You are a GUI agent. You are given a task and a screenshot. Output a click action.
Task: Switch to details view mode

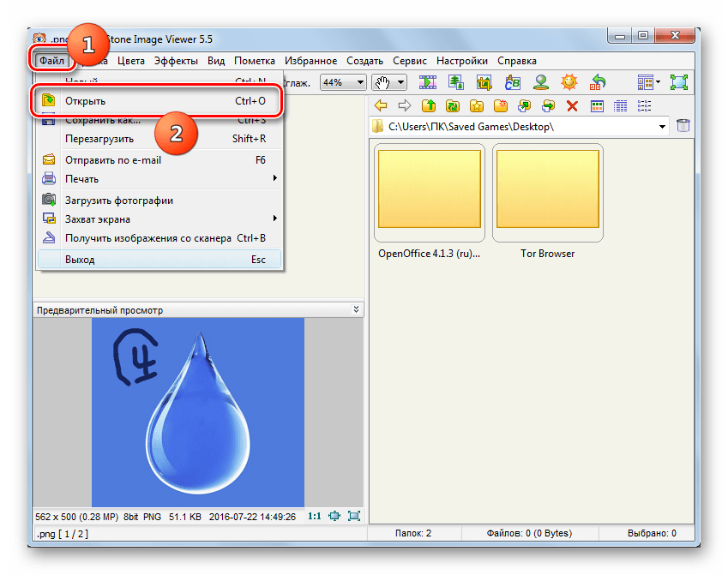tap(621, 105)
